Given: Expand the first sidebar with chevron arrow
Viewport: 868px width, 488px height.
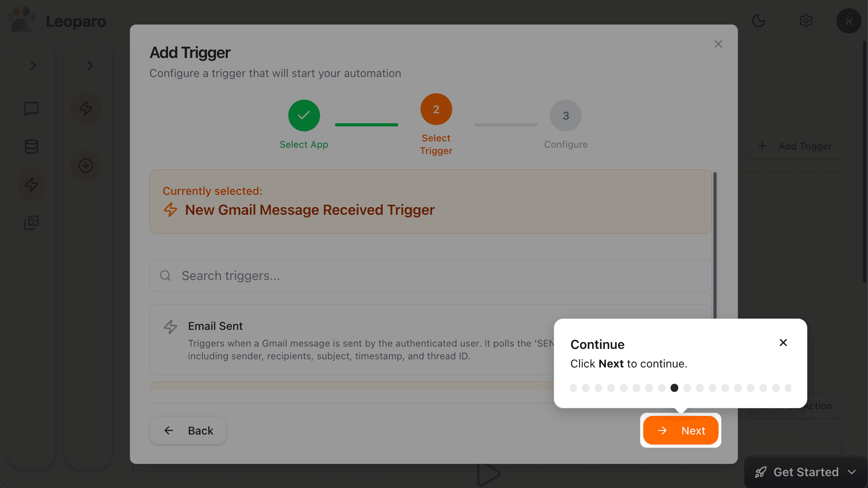Looking at the screenshot, I should click(33, 66).
